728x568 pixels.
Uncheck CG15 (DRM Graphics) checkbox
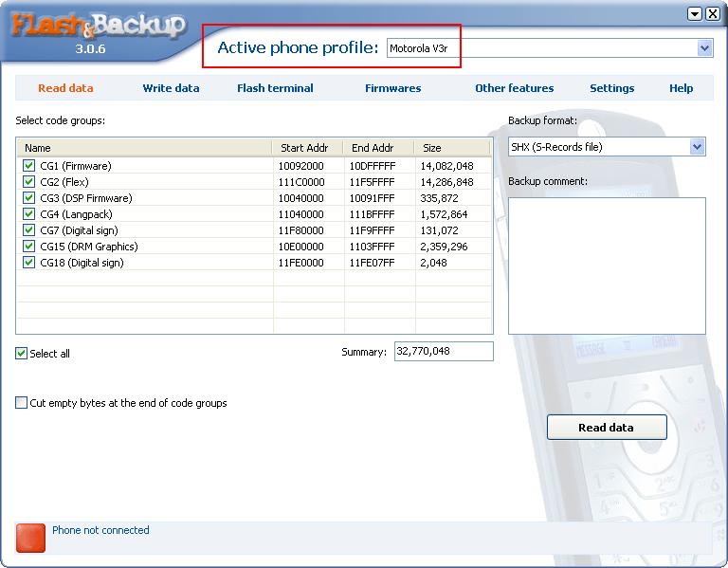pos(28,247)
